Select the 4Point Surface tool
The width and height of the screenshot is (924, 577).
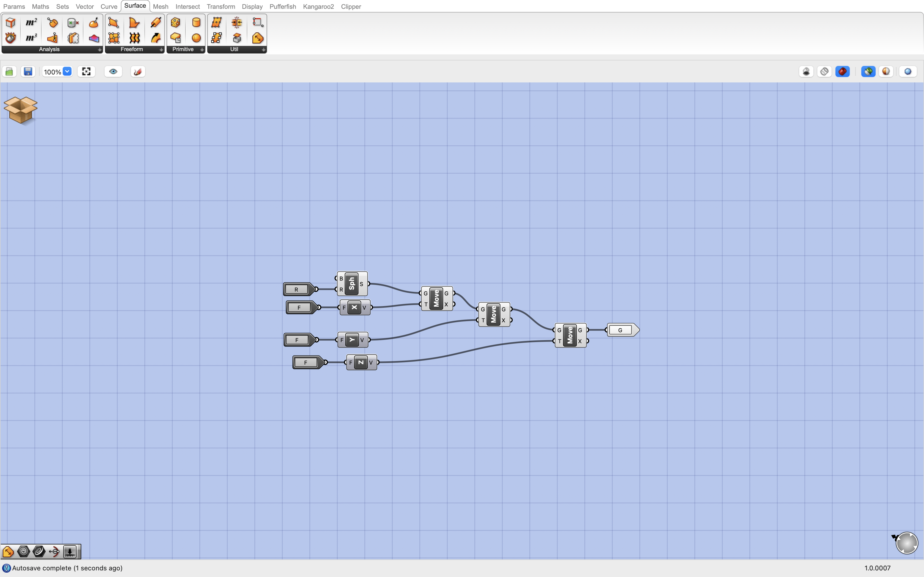point(113,22)
